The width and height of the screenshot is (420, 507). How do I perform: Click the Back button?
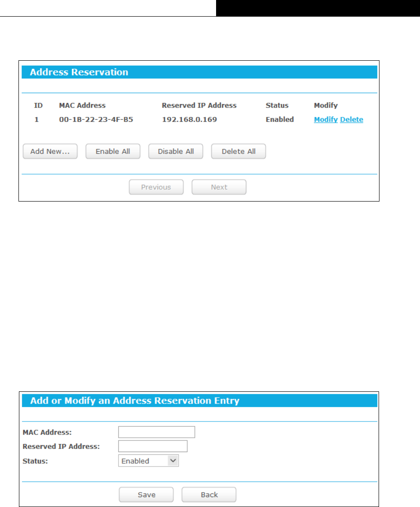click(209, 495)
